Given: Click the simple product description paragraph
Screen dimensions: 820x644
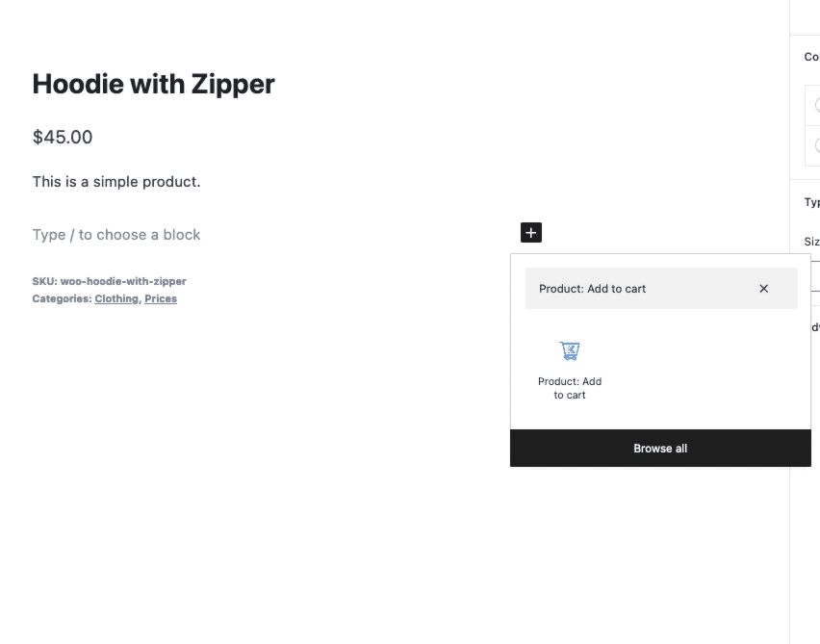Looking at the screenshot, I should click(116, 182).
